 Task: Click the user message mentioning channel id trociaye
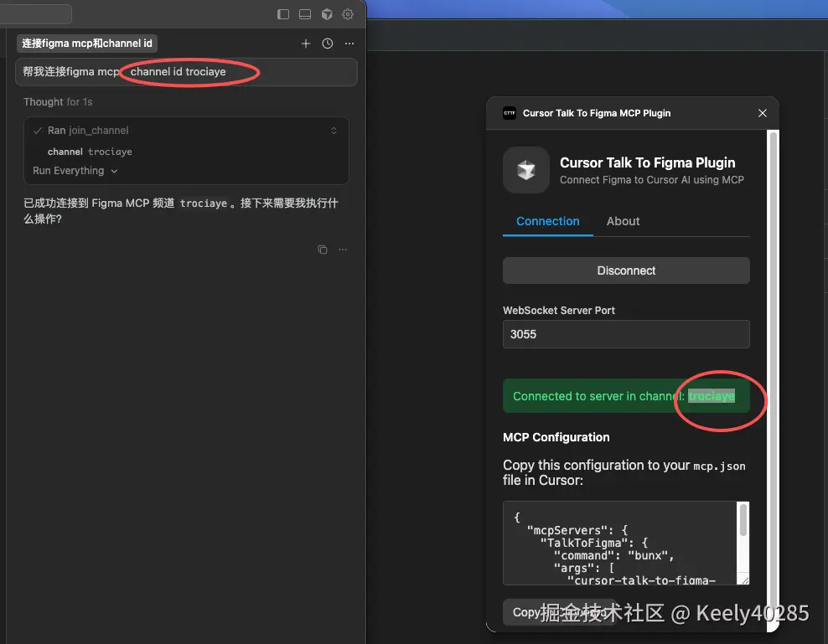coord(186,72)
